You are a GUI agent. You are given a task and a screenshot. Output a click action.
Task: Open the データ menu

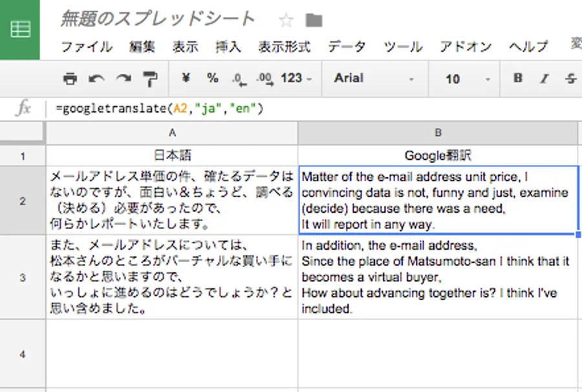[x=347, y=47]
